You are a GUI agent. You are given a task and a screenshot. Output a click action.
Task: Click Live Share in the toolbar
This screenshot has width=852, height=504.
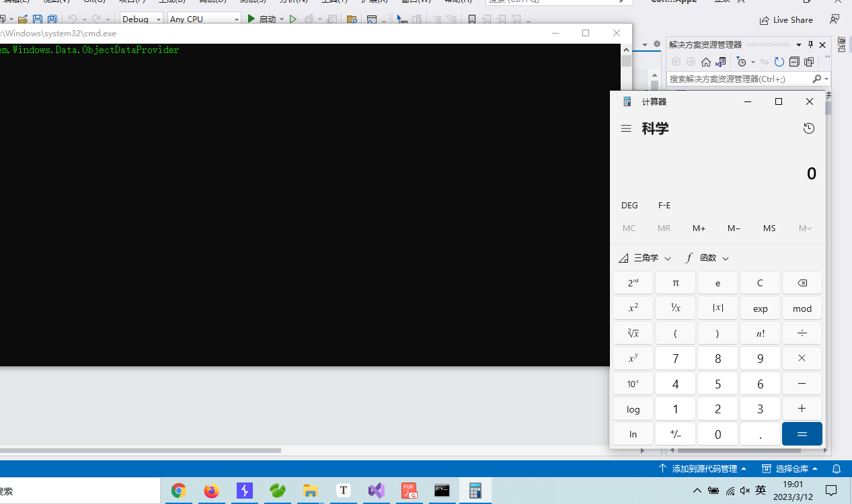(x=786, y=20)
